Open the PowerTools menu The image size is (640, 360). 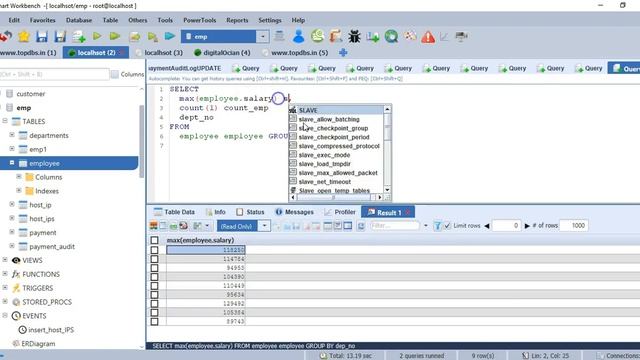pos(200,20)
